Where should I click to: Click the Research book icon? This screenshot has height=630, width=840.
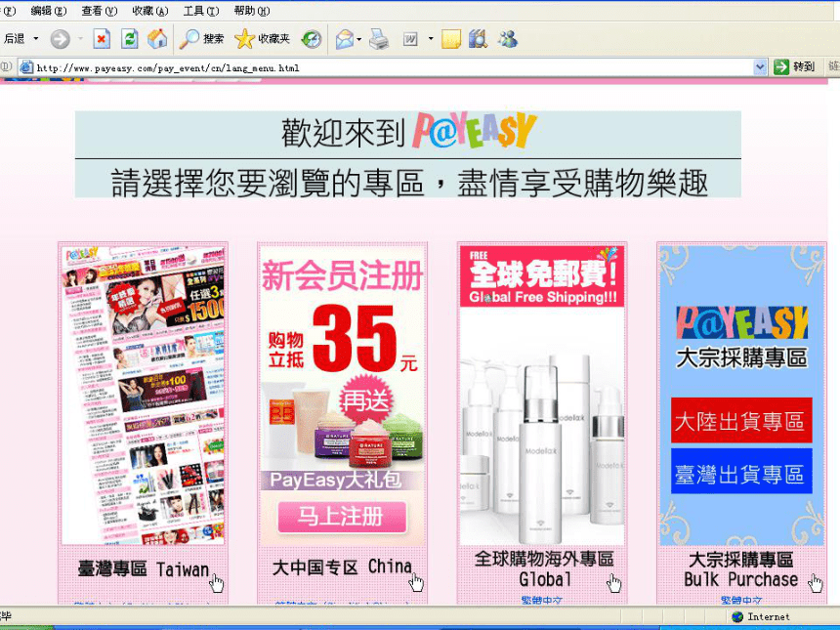(478, 39)
